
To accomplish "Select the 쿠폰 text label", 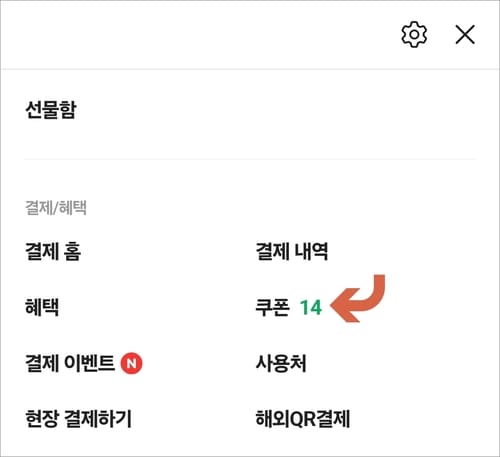I will pyautogui.click(x=272, y=307).
